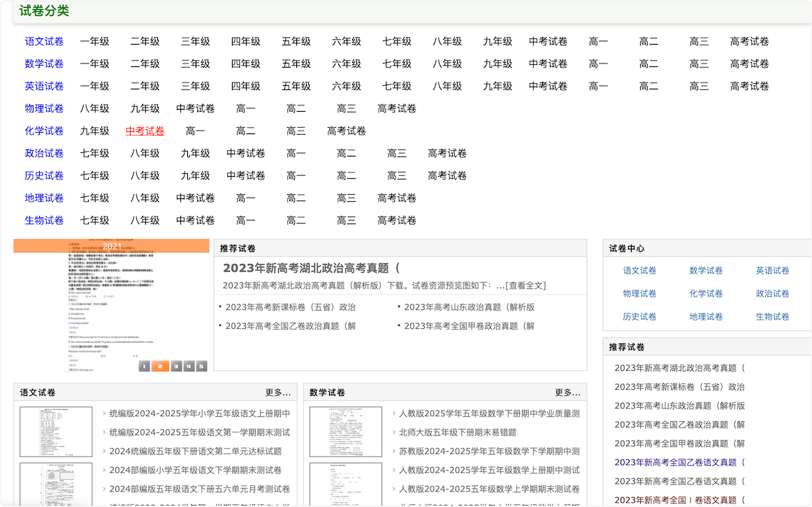812x507 pixels.
Task: Select 高考试卷 in the 政治试卷 row
Action: (x=447, y=153)
